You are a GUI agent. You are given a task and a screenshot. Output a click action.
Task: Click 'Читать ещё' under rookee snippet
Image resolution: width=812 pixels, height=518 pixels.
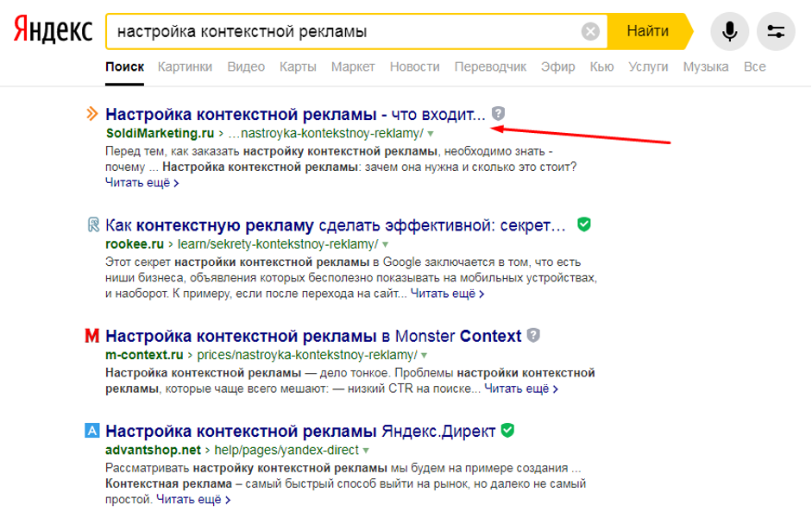point(448,294)
